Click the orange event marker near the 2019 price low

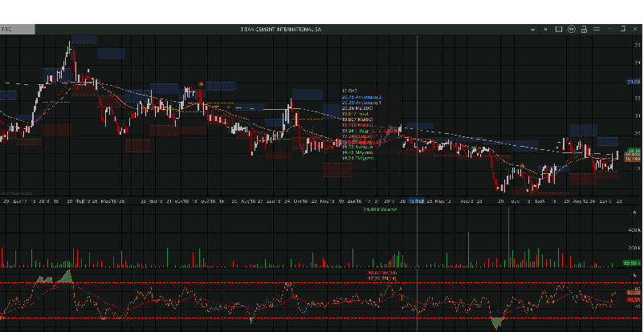[x=522, y=166]
